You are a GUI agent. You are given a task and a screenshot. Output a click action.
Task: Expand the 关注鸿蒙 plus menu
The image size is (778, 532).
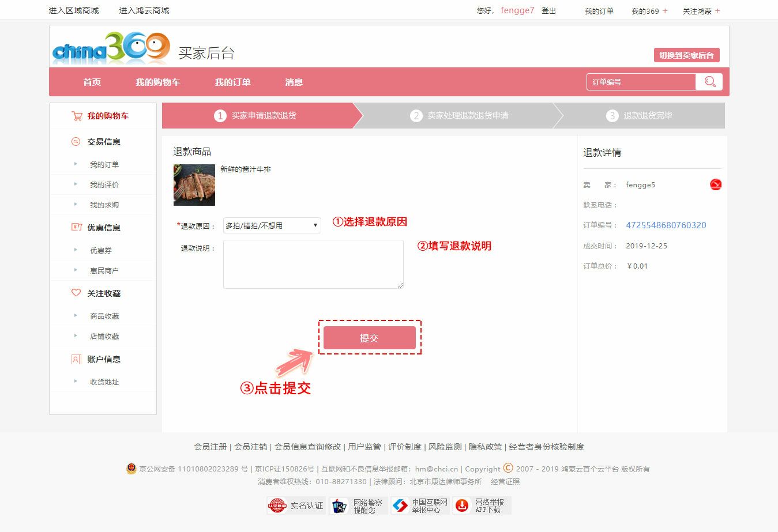717,11
